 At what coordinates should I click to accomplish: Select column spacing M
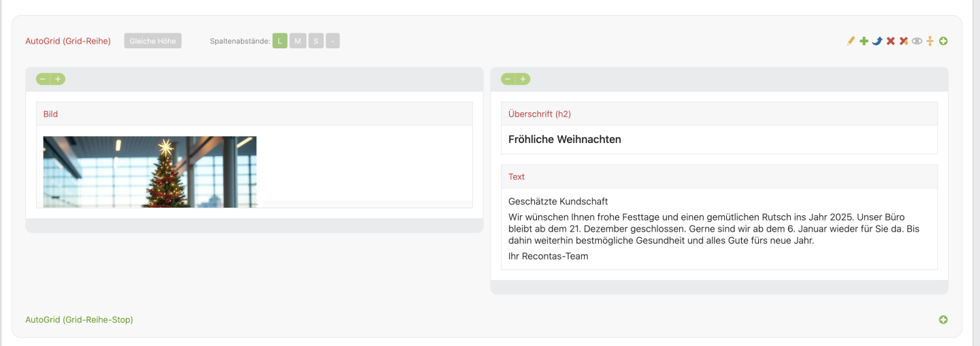297,41
